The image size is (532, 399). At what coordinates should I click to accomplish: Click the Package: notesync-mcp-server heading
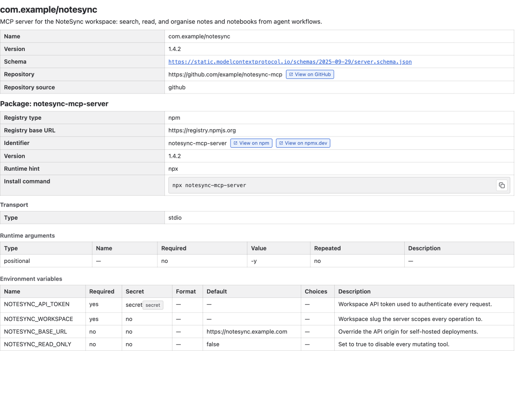(54, 104)
